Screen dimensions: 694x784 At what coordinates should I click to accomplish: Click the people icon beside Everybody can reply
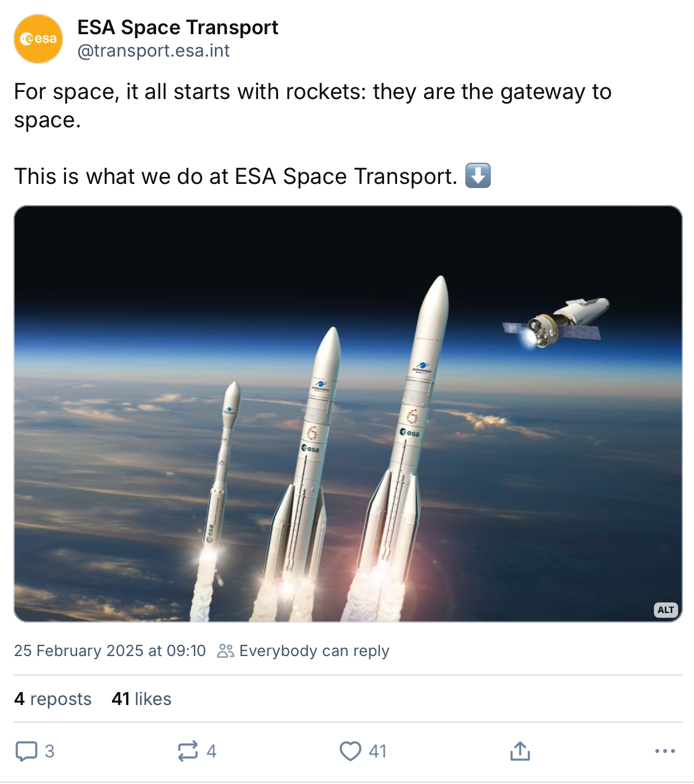(x=226, y=651)
